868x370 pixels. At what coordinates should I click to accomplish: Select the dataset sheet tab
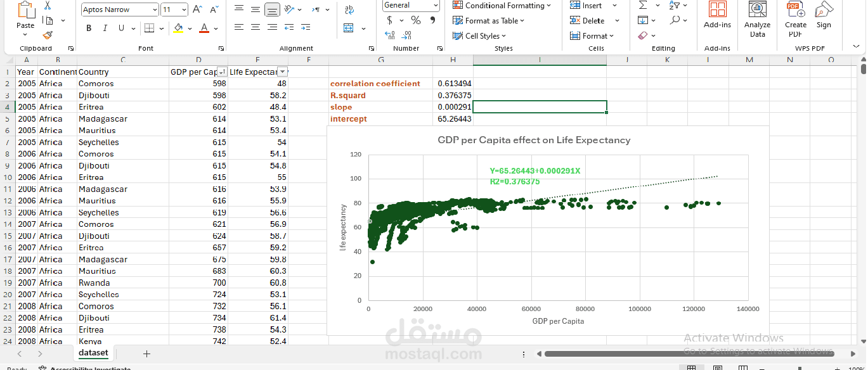point(93,353)
